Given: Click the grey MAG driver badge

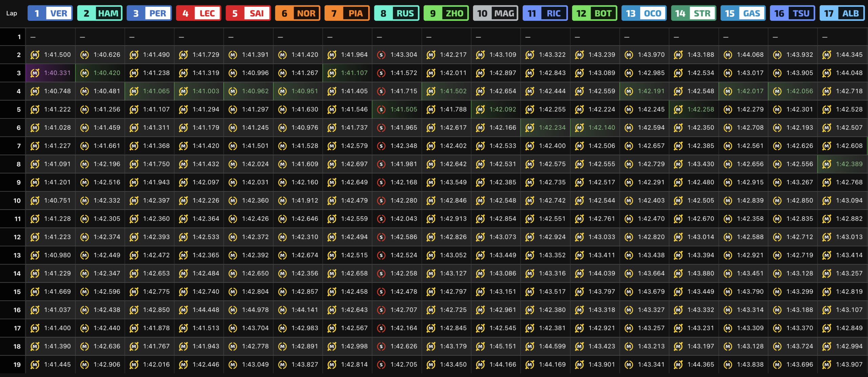Looking at the screenshot, I should click(x=495, y=14).
